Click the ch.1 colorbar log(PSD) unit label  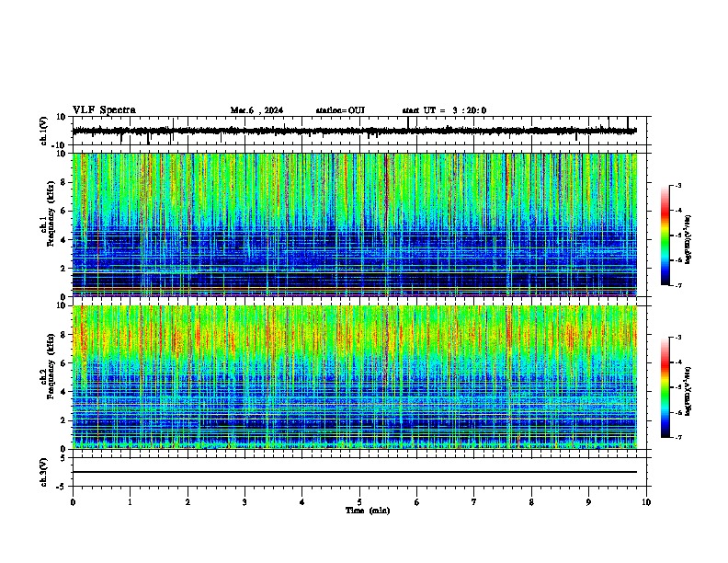pos(688,240)
